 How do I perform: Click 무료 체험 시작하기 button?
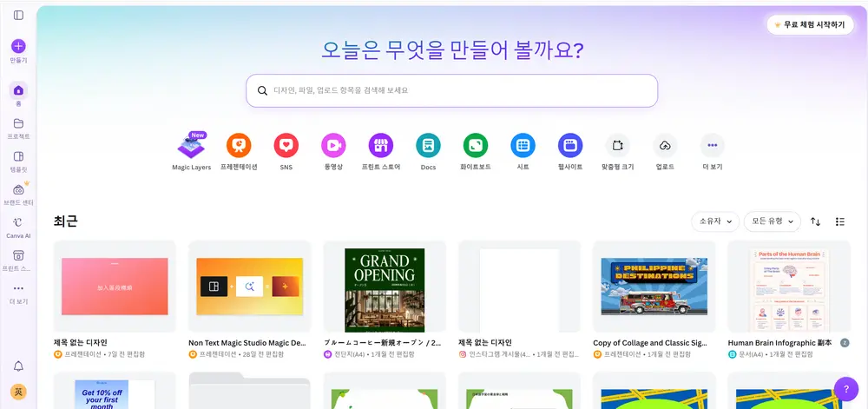coord(810,25)
